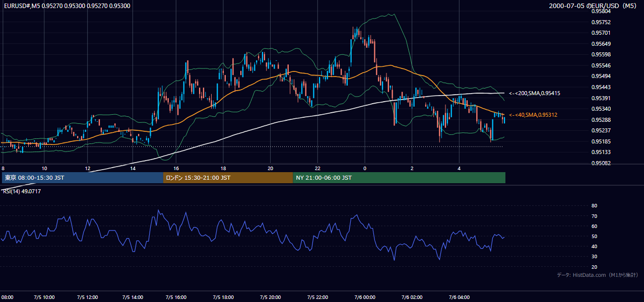644x302 pixels.
Task: Click the hour 22 tick on chart axis
Action: click(x=317, y=168)
